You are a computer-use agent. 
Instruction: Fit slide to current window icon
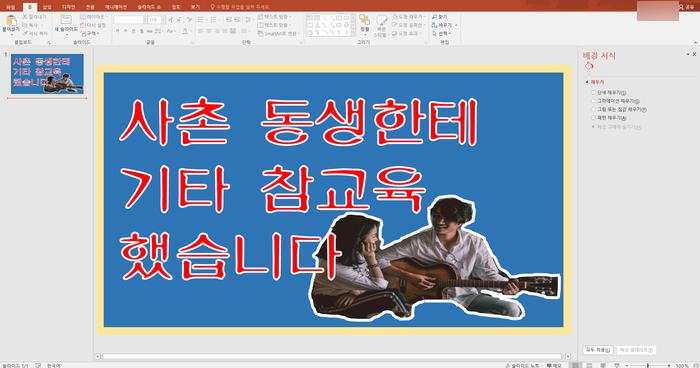(696, 365)
